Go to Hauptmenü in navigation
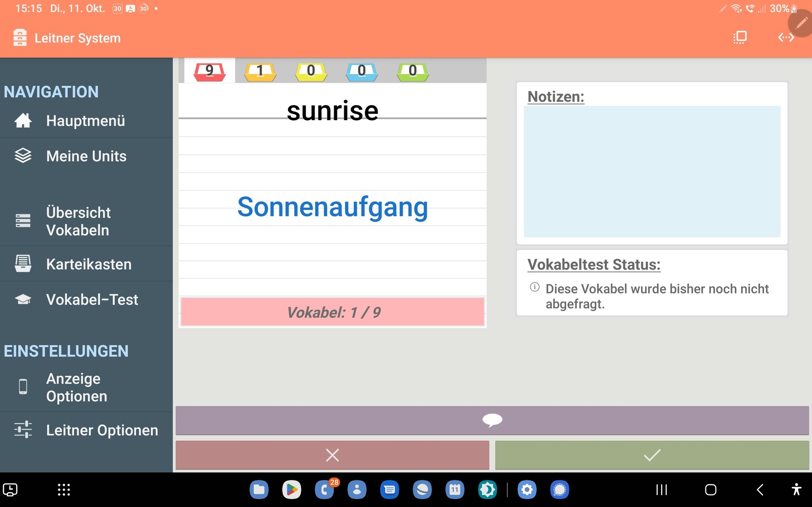 click(x=85, y=121)
